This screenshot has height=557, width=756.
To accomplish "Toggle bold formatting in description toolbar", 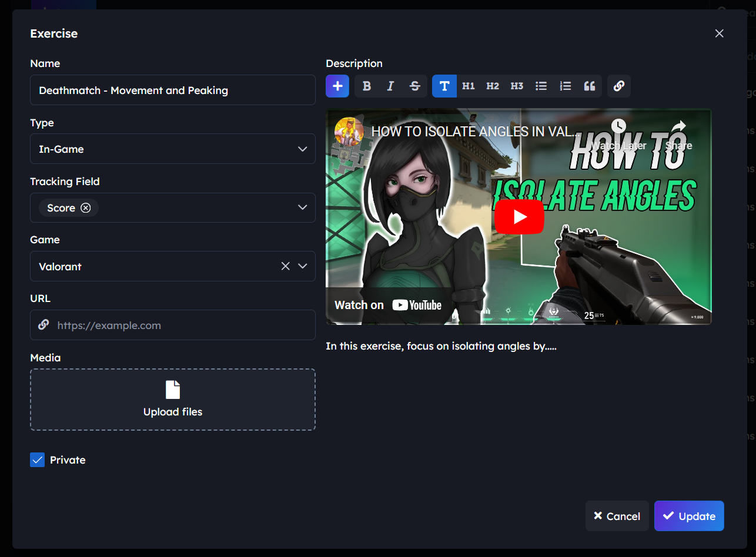I will pos(367,86).
